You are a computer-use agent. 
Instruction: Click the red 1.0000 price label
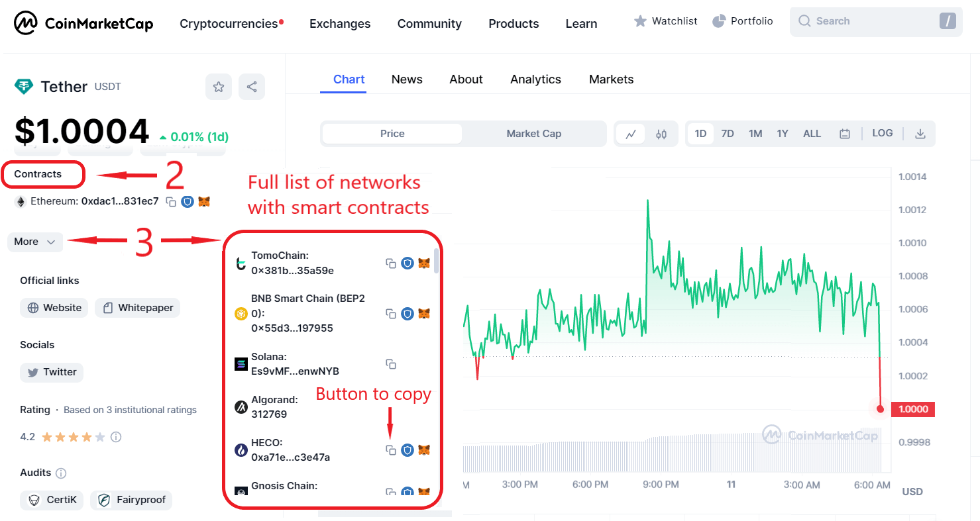click(x=912, y=409)
